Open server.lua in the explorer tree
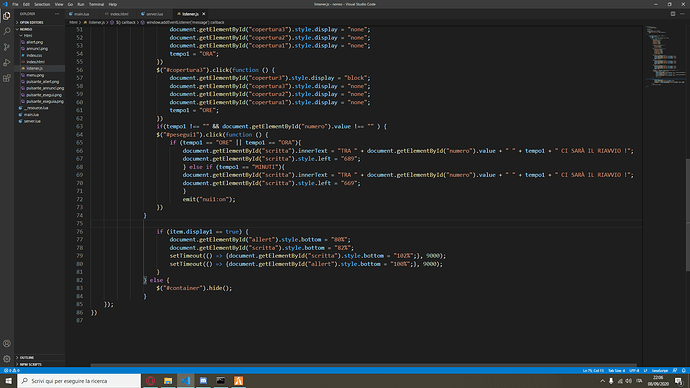The width and height of the screenshot is (690, 388). tap(32, 121)
